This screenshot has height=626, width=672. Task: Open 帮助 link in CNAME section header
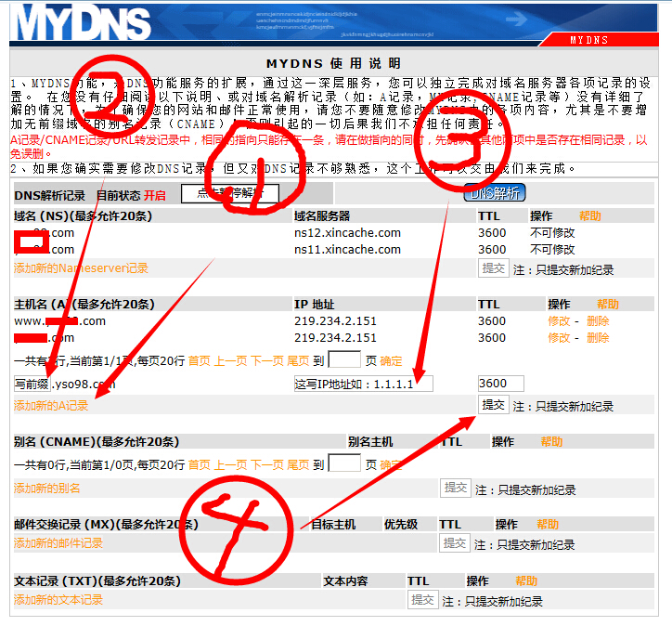[551, 441]
